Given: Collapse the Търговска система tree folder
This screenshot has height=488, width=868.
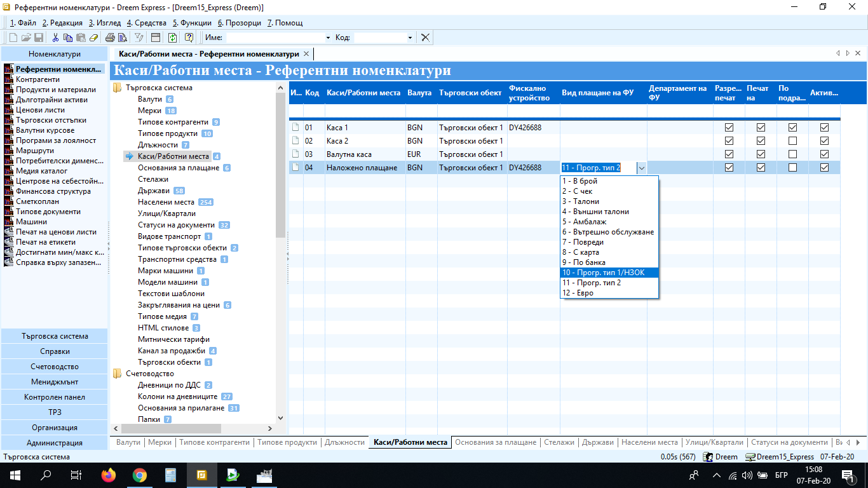Looking at the screenshot, I should [118, 88].
